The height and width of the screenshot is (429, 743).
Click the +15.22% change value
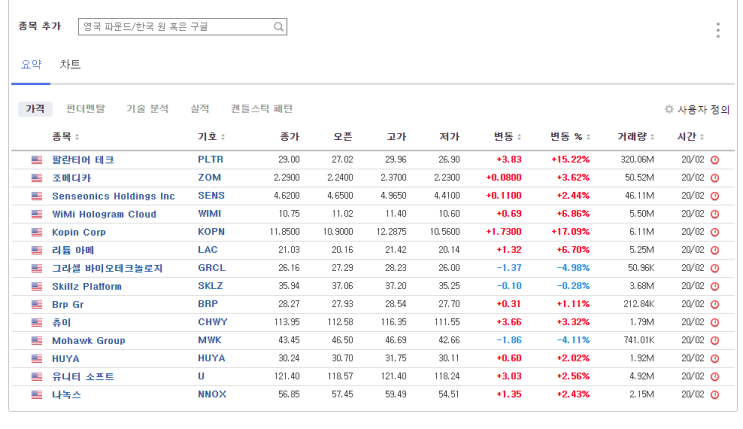(571, 160)
